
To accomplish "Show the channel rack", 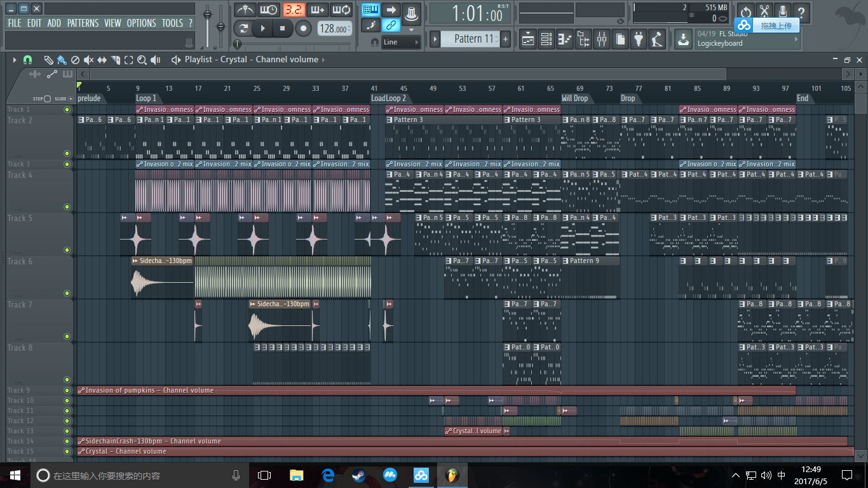I will 546,39.
